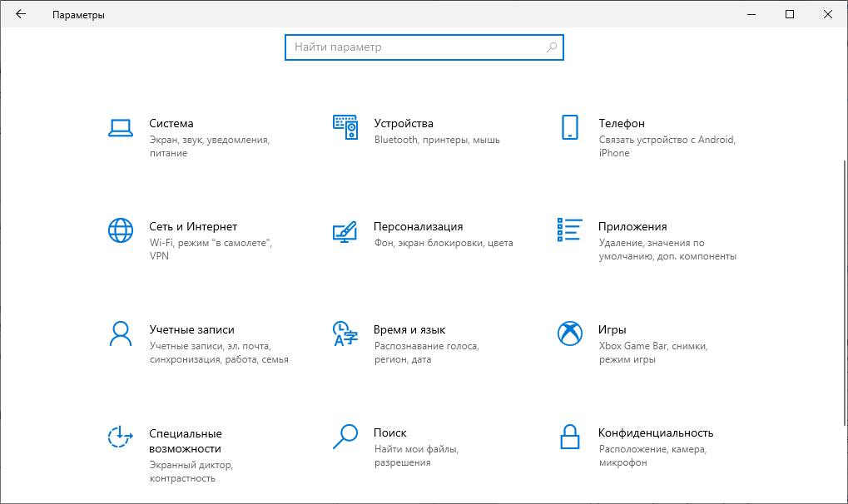Open the Приложения list icon

pos(570,230)
